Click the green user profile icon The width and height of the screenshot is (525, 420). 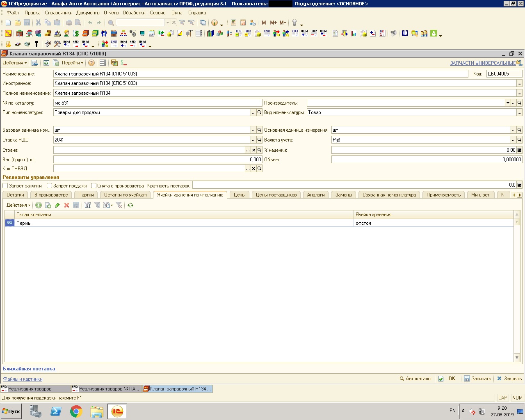434,33
